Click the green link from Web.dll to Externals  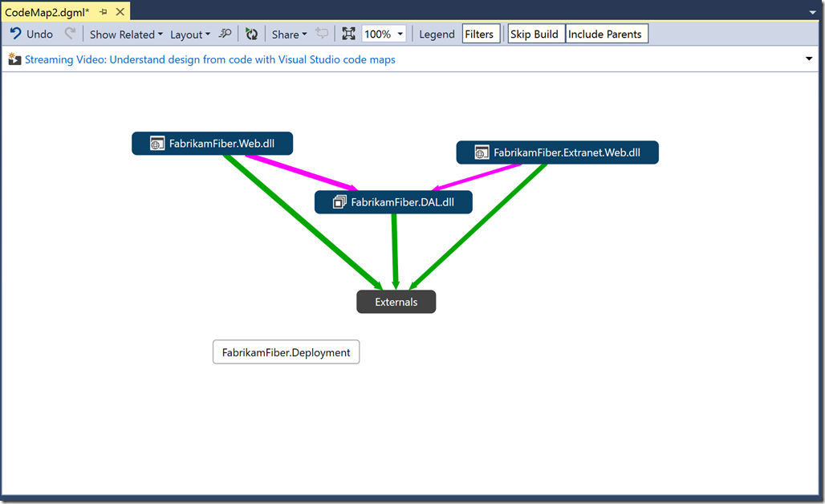(303, 222)
